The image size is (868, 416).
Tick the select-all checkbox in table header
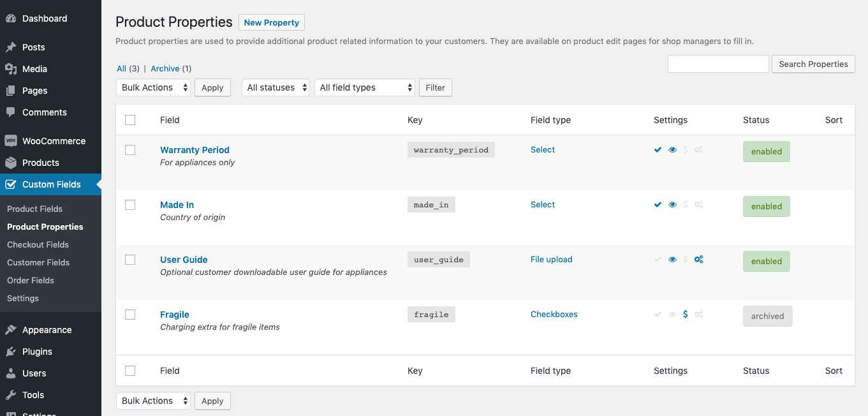pos(130,120)
